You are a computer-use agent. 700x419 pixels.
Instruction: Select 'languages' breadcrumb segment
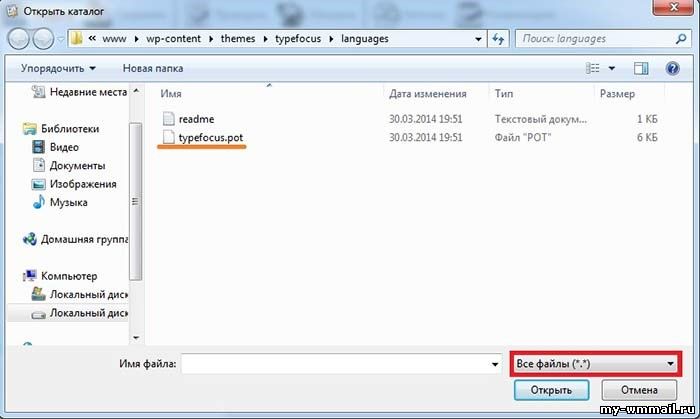tap(365, 39)
